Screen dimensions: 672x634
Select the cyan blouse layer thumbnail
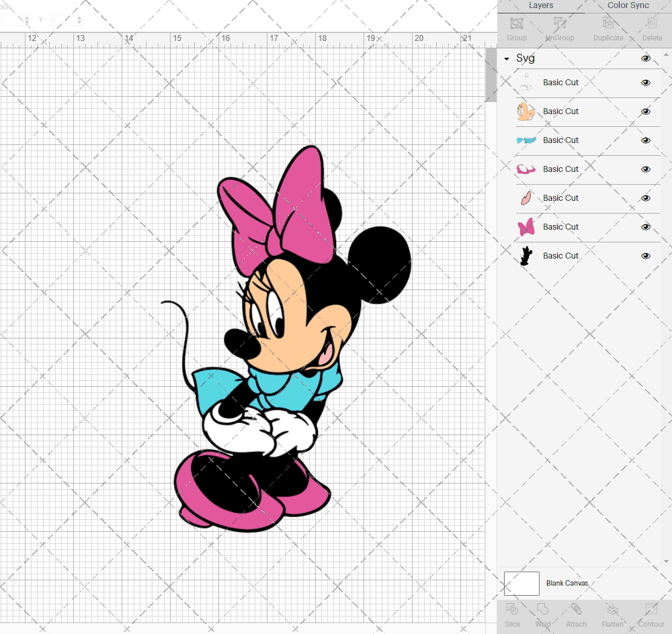(526, 140)
